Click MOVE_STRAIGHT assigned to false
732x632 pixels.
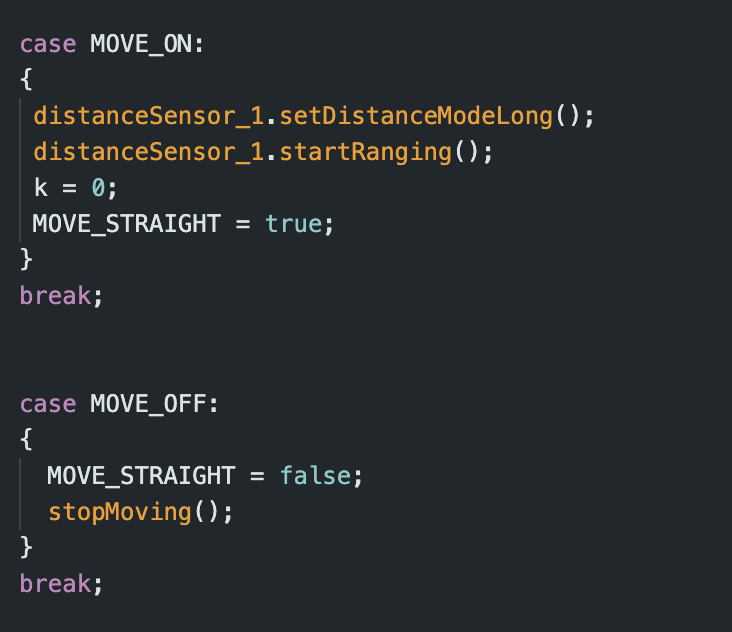click(141, 475)
